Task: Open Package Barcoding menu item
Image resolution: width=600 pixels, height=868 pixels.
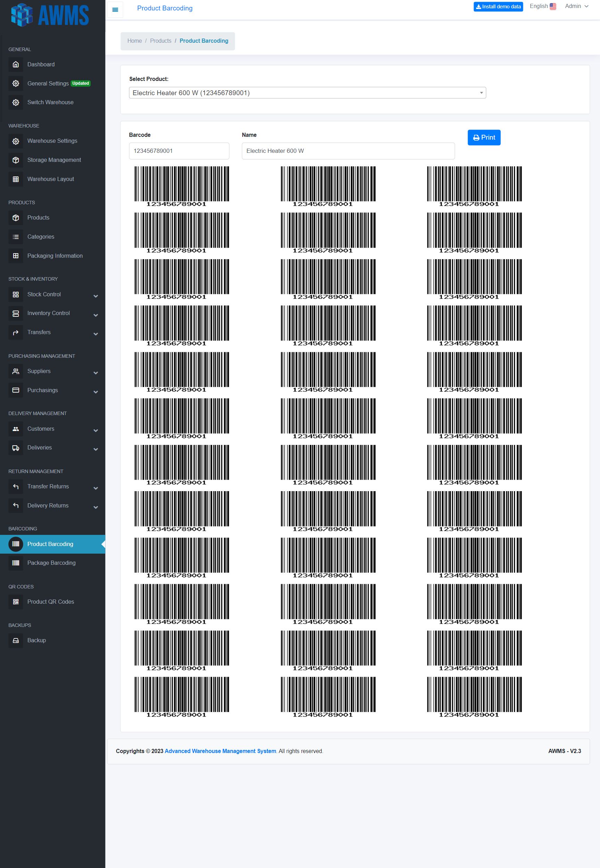Action: pos(51,563)
